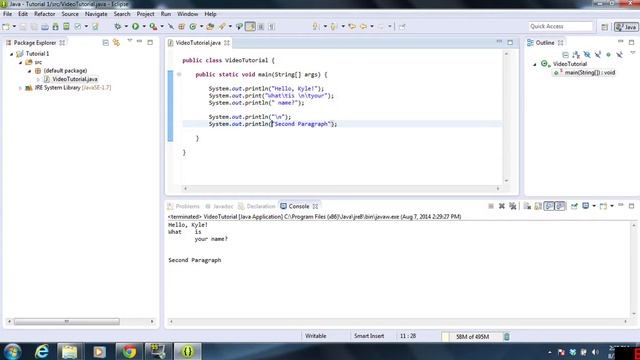This screenshot has height=360, width=640.
Task: Open the File menu
Action: 7,14
